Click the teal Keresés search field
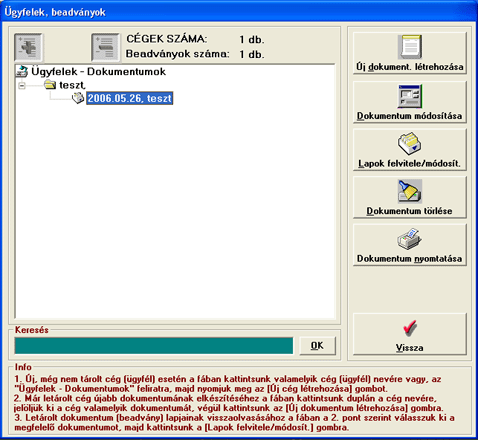The width and height of the screenshot is (478, 440). click(x=154, y=346)
